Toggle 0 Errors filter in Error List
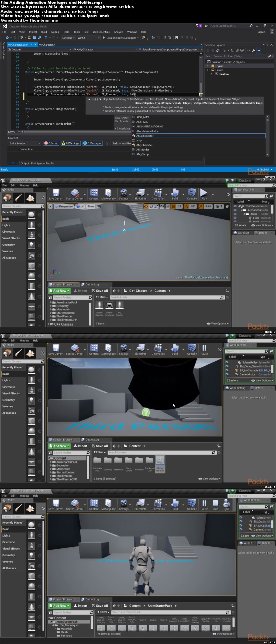The image size is (276, 644). 51,143
